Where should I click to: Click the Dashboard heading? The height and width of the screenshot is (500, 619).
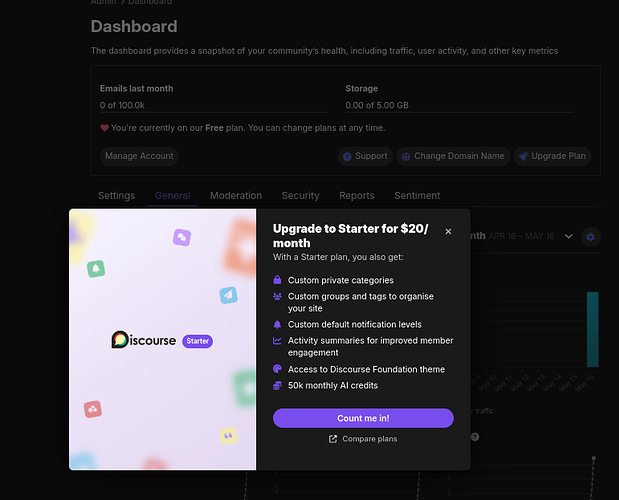pos(134,26)
